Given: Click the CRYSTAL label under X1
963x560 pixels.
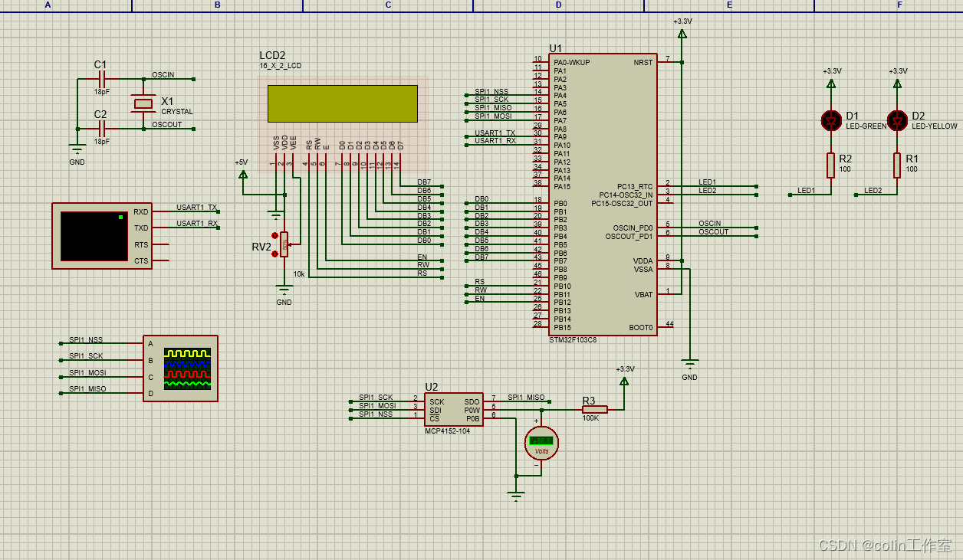Looking at the screenshot, I should tap(177, 112).
